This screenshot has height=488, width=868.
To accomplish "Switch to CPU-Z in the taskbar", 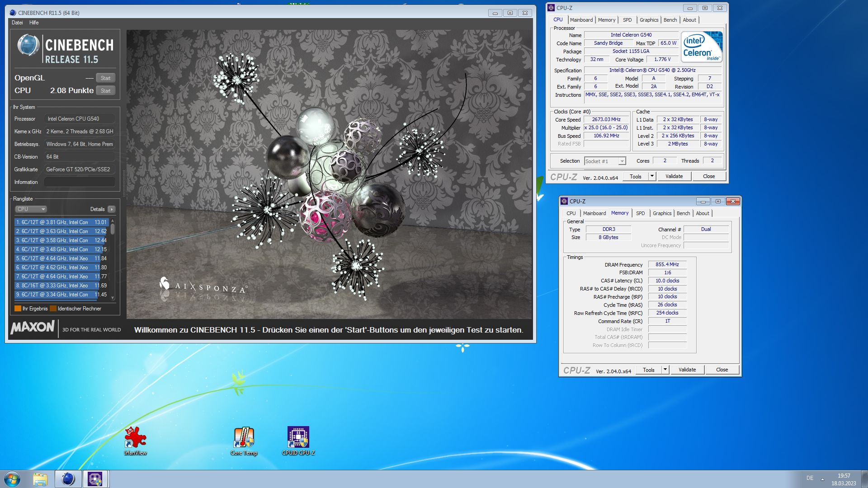I will (x=95, y=479).
